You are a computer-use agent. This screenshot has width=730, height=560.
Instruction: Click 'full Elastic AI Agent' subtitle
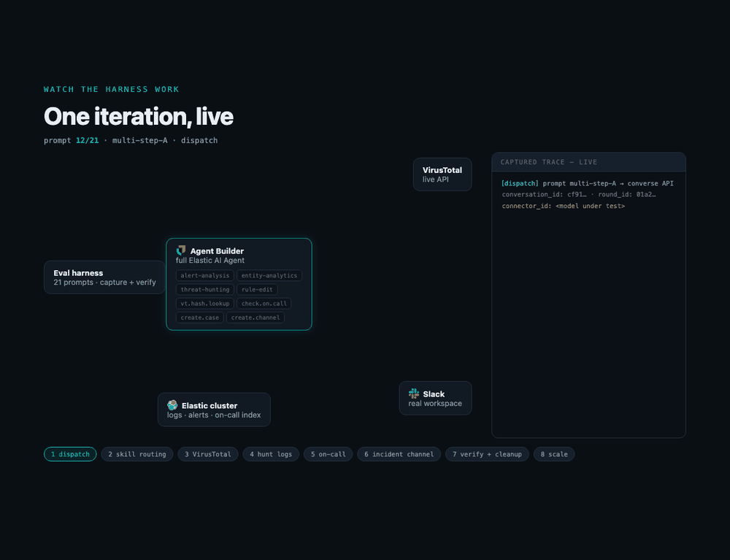(x=210, y=260)
